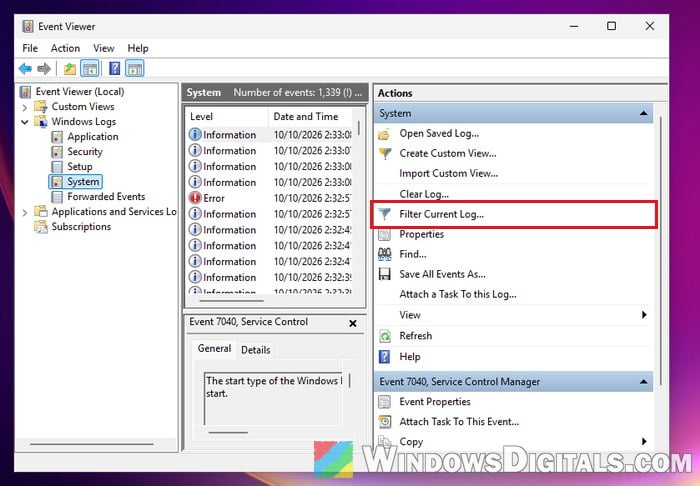Click the Filter Current Log funnel icon
The height and width of the screenshot is (486, 700).
(384, 214)
